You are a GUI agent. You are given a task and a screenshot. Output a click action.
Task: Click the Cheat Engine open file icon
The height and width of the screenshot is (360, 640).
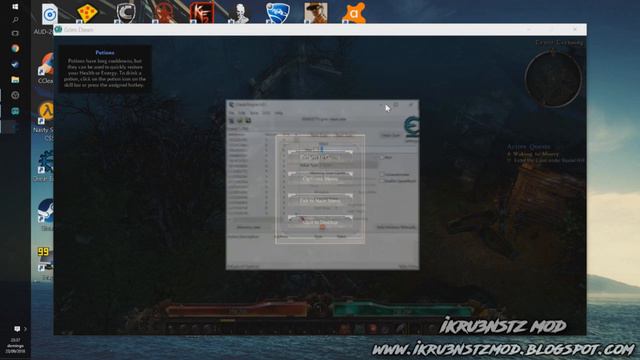click(240, 120)
